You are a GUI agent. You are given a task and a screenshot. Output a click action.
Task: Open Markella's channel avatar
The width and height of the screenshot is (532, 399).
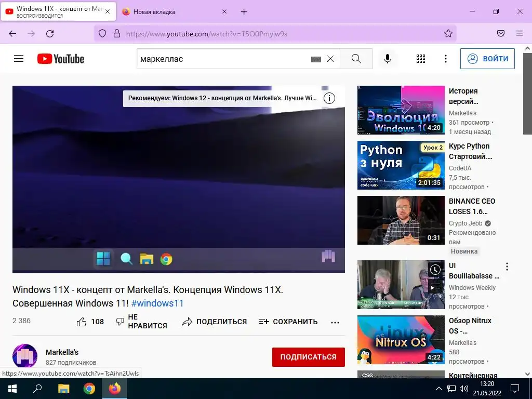[25, 356]
